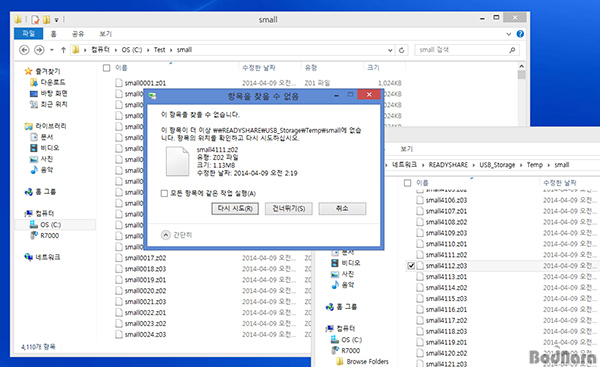Viewport: 600px width, 367px height.
Task: Click the 'small 검색' search field
Action: (467, 50)
